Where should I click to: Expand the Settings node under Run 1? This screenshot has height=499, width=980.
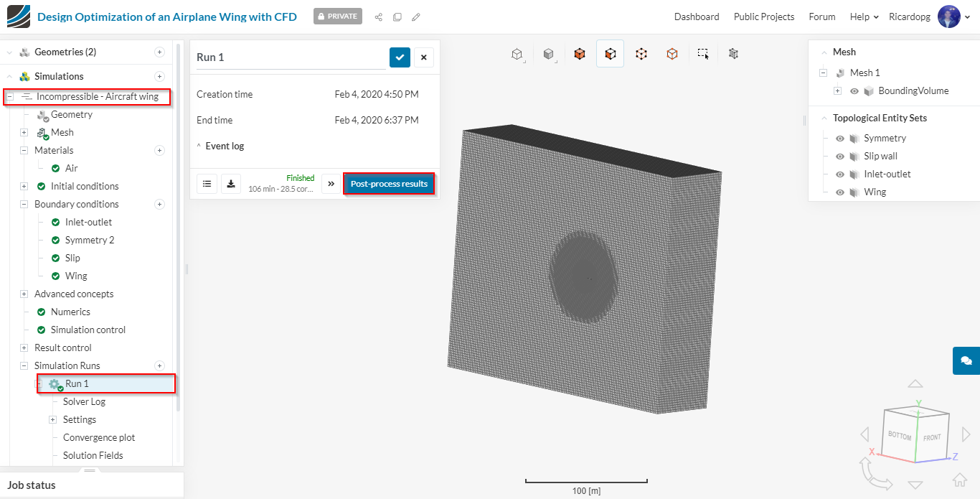(x=52, y=419)
